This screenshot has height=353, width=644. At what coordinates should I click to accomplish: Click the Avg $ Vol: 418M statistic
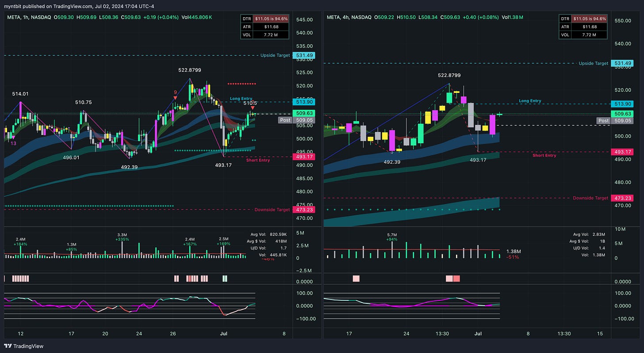267,241
